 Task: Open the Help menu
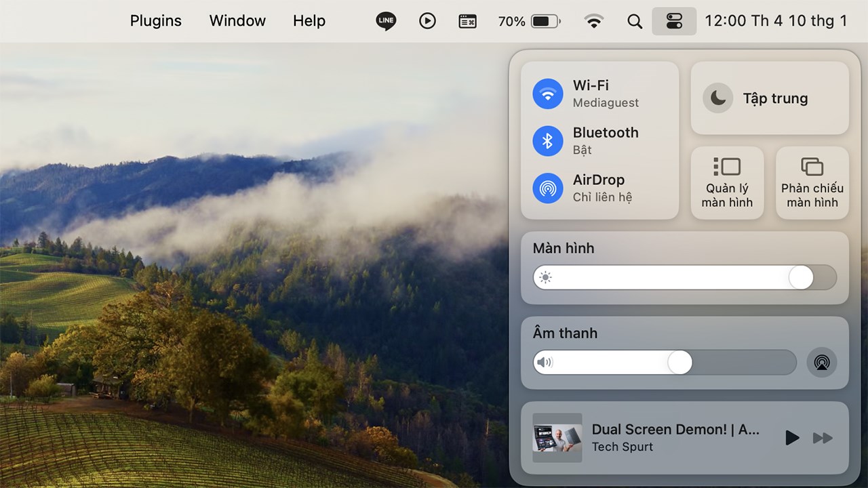tap(309, 21)
